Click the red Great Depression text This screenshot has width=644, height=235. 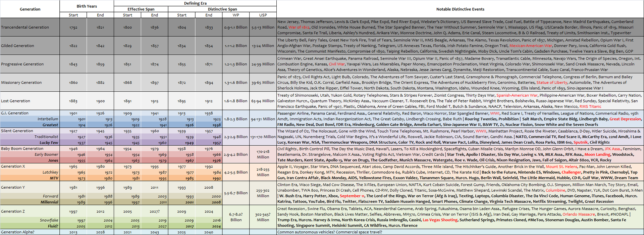pos(625,119)
